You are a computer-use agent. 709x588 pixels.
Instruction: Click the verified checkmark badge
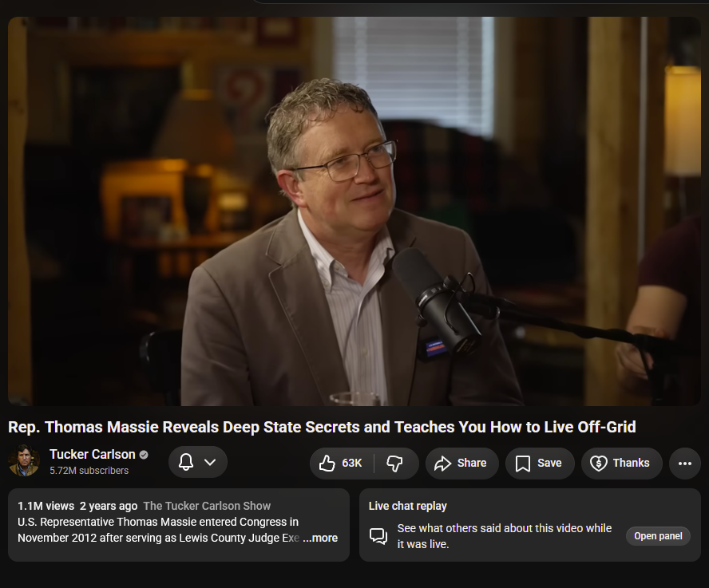tap(144, 455)
